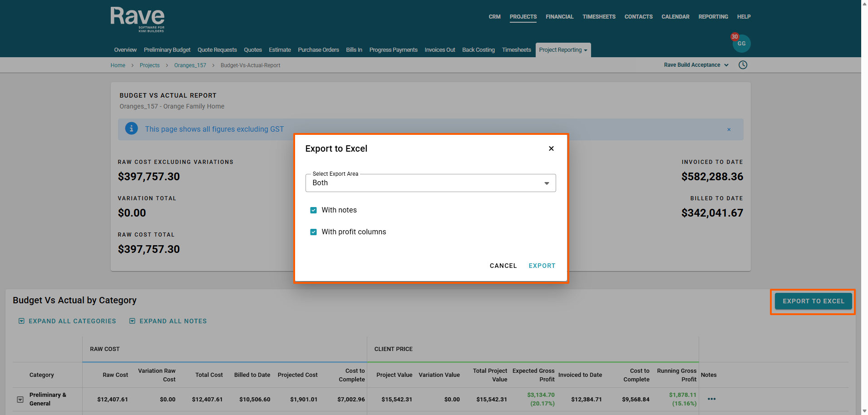Image resolution: width=868 pixels, height=415 pixels.
Task: Open the clock history icon
Action: coord(743,65)
